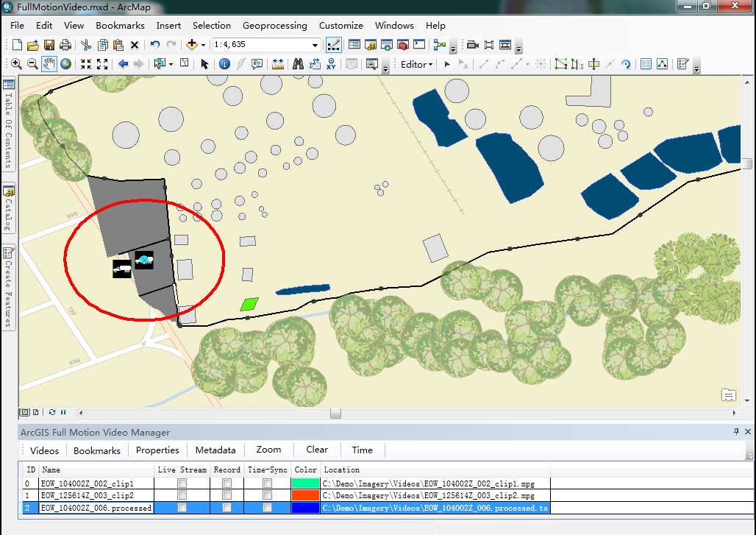Toggle Record for EOW_104002Z_002_clip1
756x535 pixels.
(x=227, y=483)
